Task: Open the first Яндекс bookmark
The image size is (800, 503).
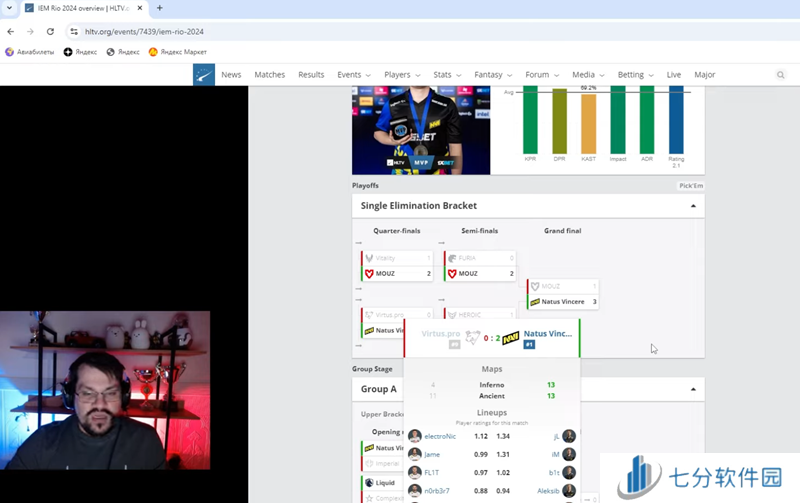Action: click(x=80, y=52)
